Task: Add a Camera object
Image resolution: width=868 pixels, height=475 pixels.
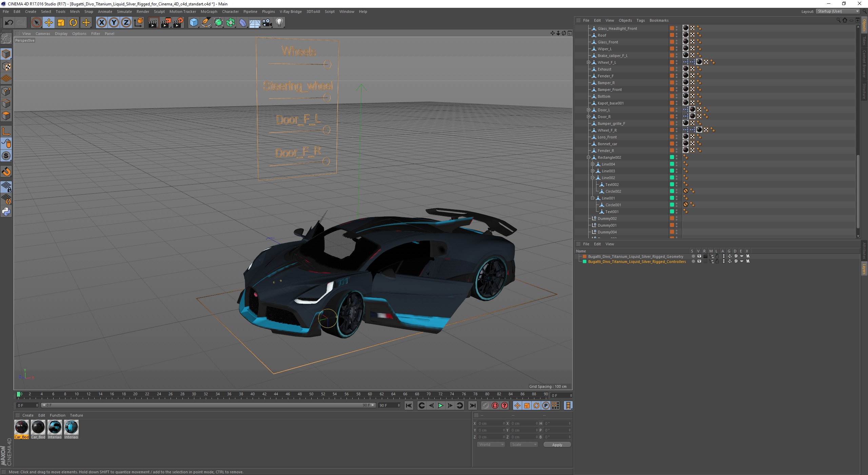Action: [x=267, y=23]
